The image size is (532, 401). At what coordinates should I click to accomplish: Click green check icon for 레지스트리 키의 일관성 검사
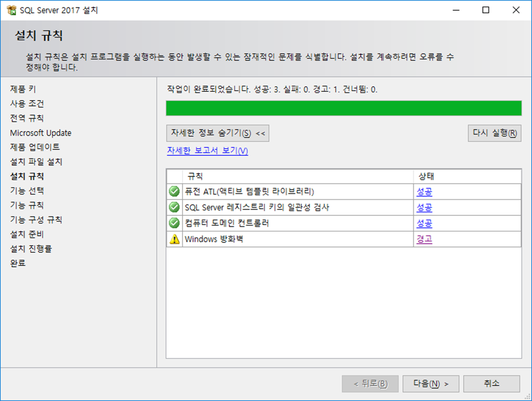click(x=174, y=207)
